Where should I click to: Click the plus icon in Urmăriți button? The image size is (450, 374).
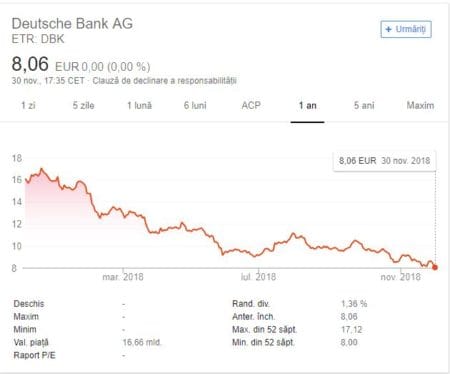[x=388, y=29]
